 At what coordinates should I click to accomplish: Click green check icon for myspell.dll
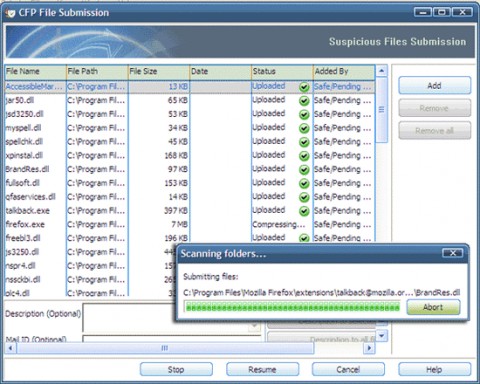(x=304, y=128)
